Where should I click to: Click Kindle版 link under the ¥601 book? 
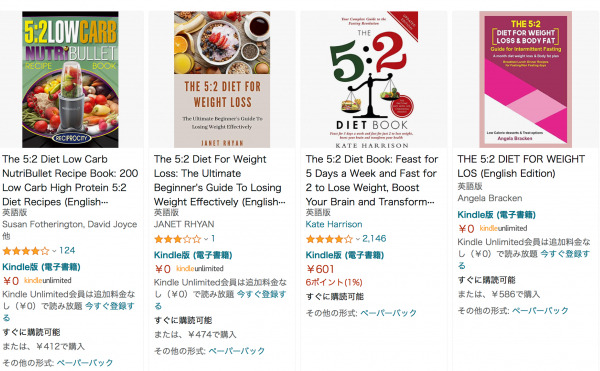[x=344, y=255]
